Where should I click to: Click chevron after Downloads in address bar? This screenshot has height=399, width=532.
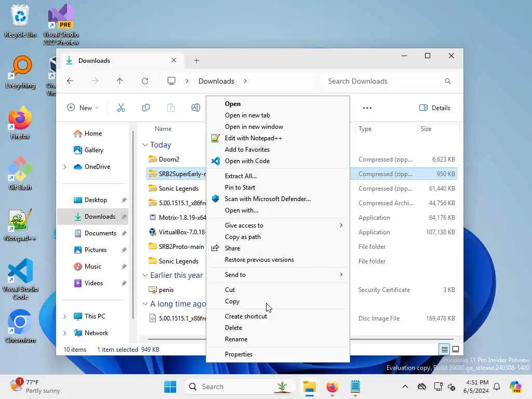[245, 81]
